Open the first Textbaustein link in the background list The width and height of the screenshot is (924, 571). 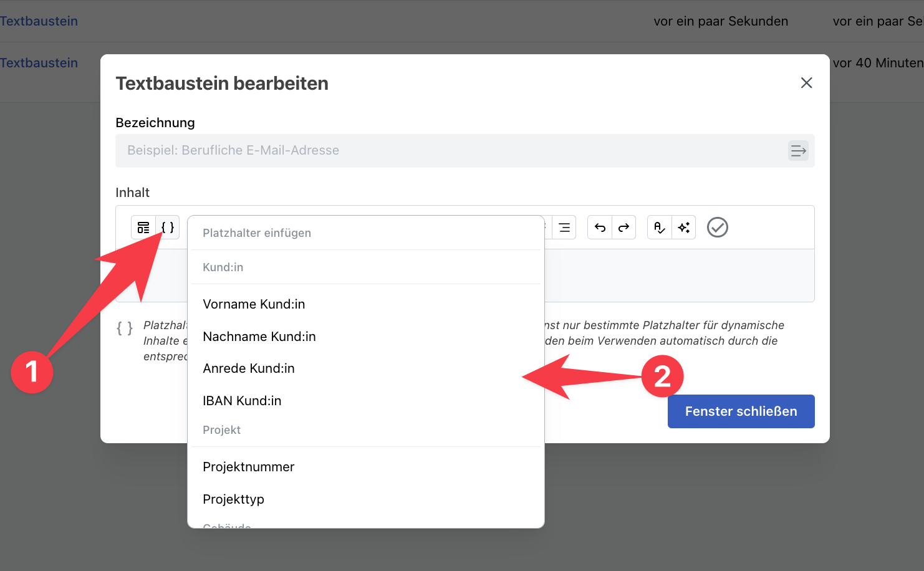39,21
